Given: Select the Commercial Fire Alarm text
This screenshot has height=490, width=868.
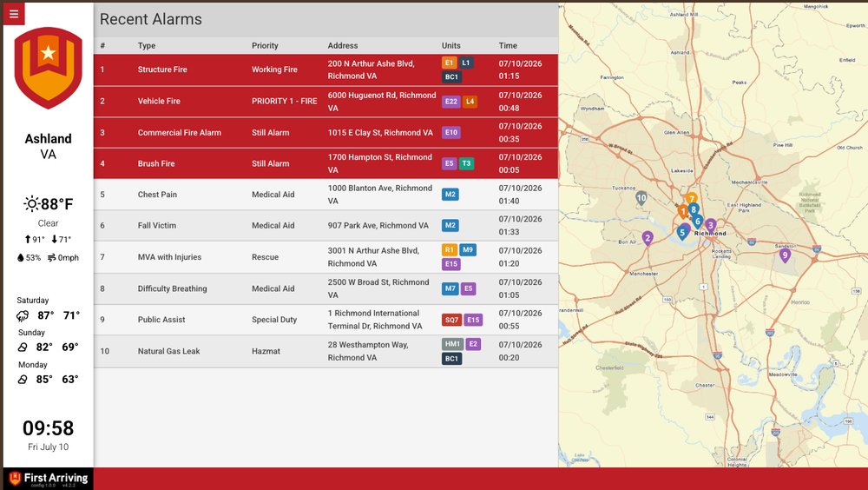Looking at the screenshot, I should (x=180, y=132).
